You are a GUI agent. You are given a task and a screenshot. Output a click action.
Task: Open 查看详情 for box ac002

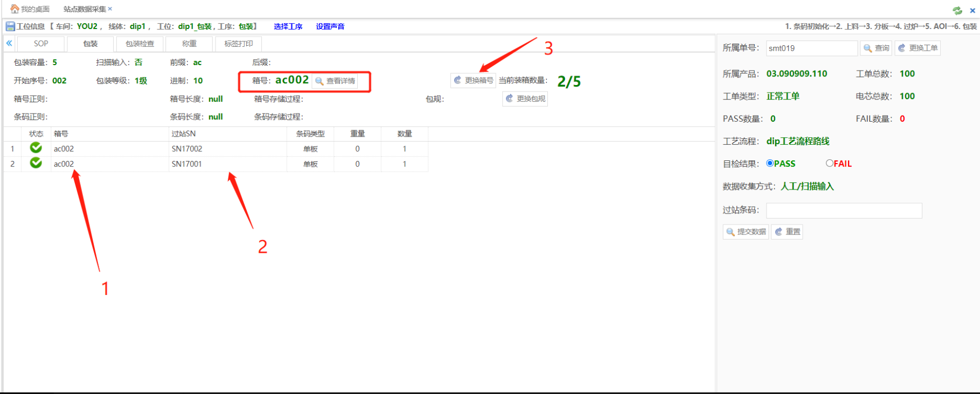pyautogui.click(x=335, y=81)
